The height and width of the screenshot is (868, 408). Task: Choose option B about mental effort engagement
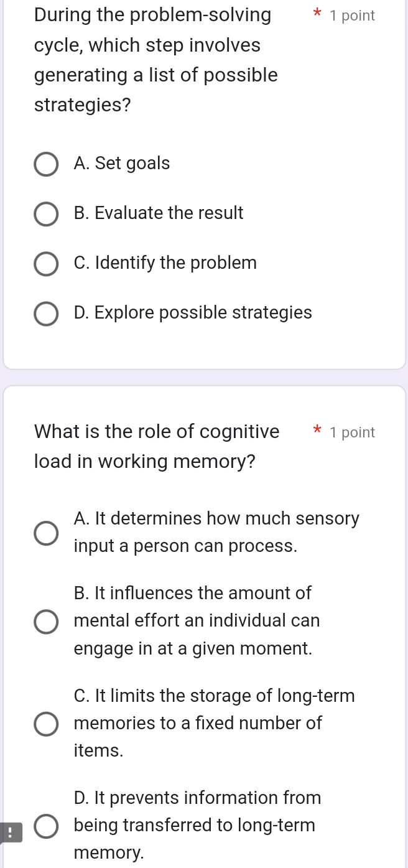(x=46, y=620)
